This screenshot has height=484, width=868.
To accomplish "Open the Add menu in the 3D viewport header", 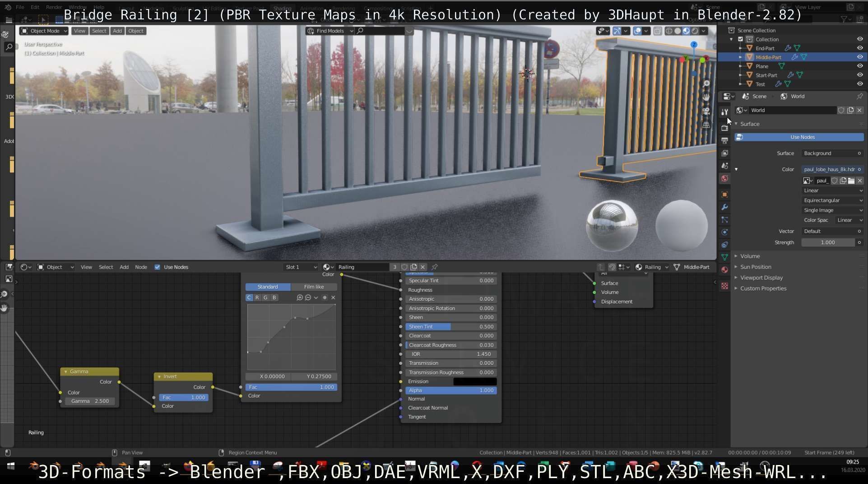I will point(117,31).
